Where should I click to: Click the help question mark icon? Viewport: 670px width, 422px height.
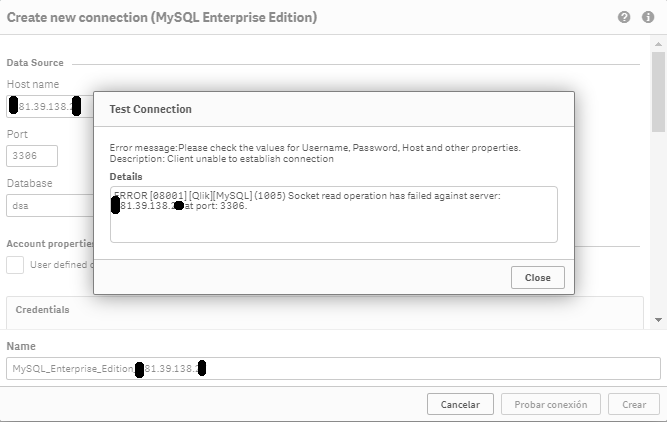click(624, 17)
